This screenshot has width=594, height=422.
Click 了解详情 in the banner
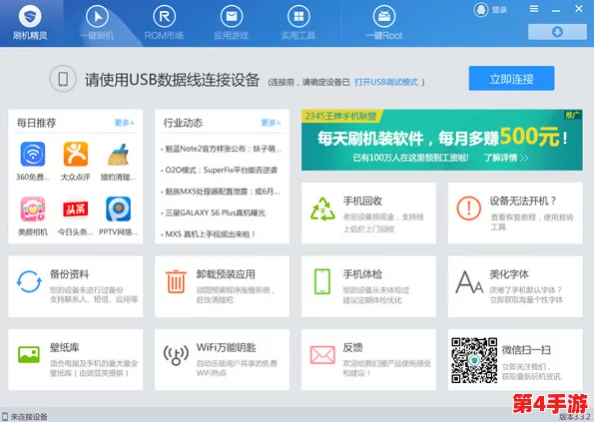[506, 158]
